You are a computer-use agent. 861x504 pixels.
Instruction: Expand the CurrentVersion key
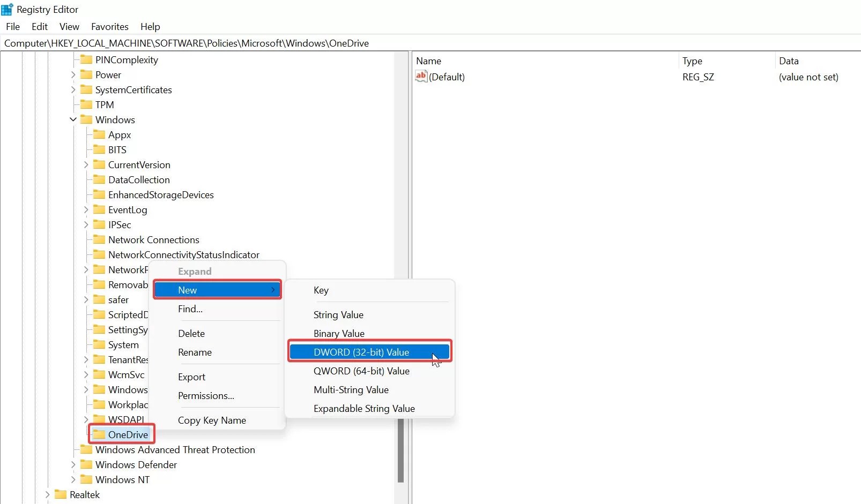tap(86, 164)
